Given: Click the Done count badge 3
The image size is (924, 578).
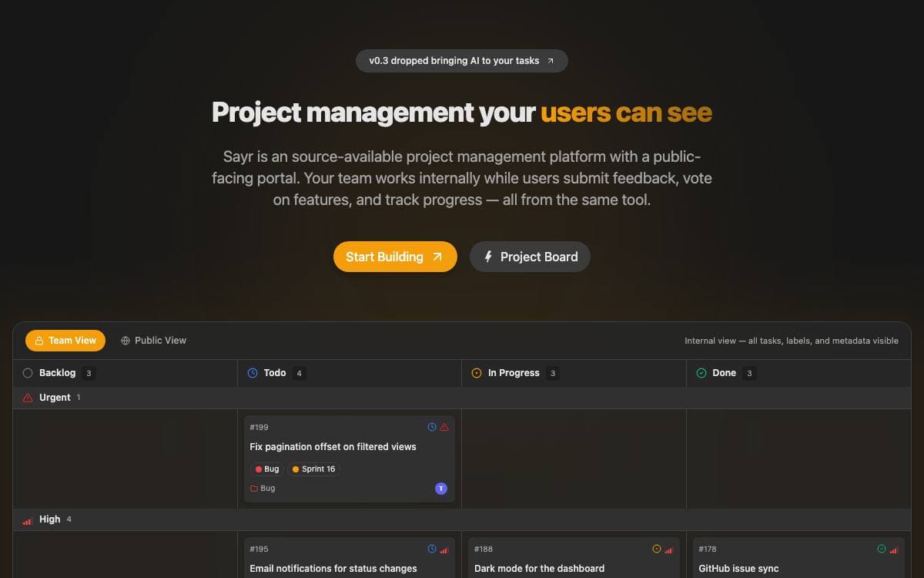Looking at the screenshot, I should (749, 373).
